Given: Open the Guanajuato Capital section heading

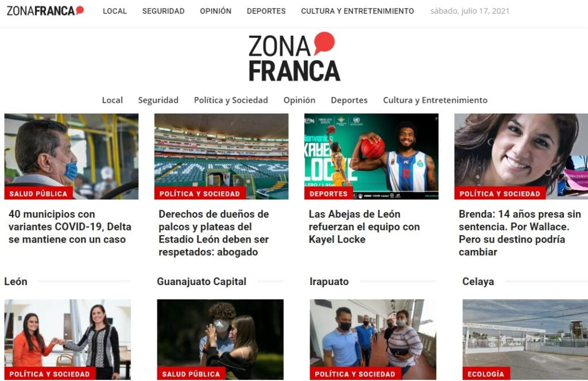Looking at the screenshot, I should click(202, 282).
